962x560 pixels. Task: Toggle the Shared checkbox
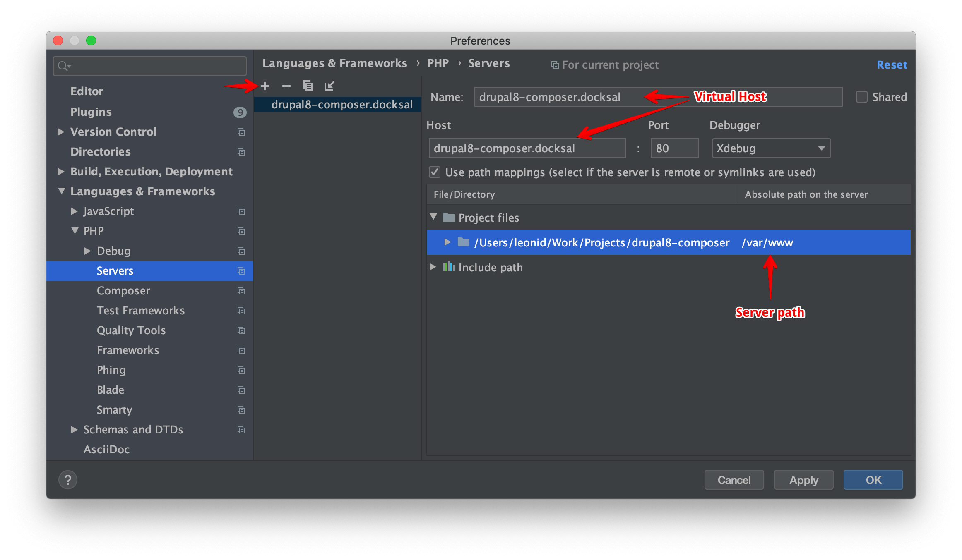tap(861, 97)
